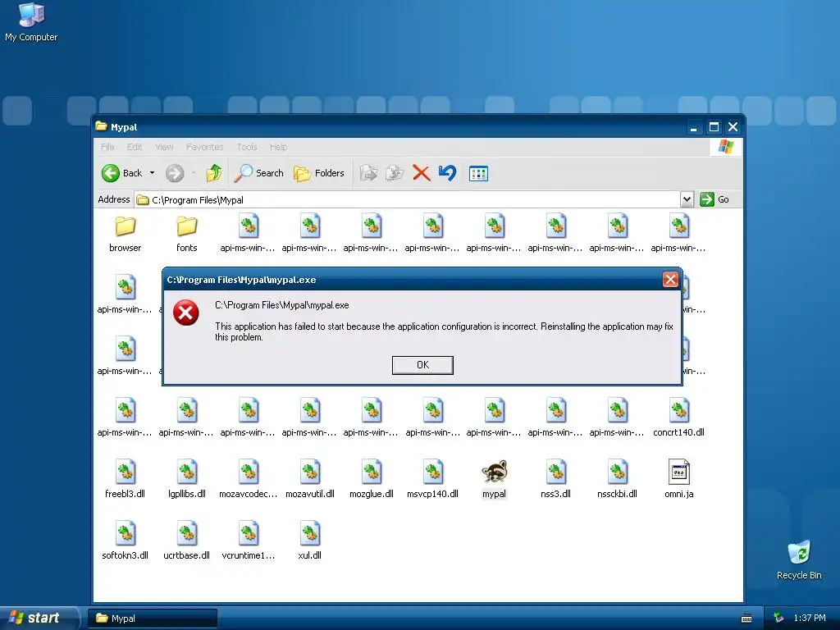Click the Recycle Bin desktop icon
Image resolution: width=840 pixels, height=630 pixels.
(799, 560)
